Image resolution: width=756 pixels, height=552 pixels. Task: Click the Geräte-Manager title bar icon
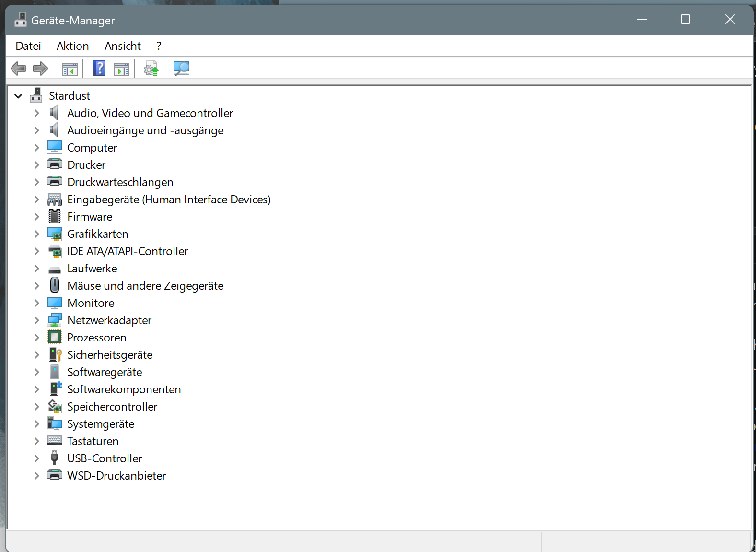21,20
